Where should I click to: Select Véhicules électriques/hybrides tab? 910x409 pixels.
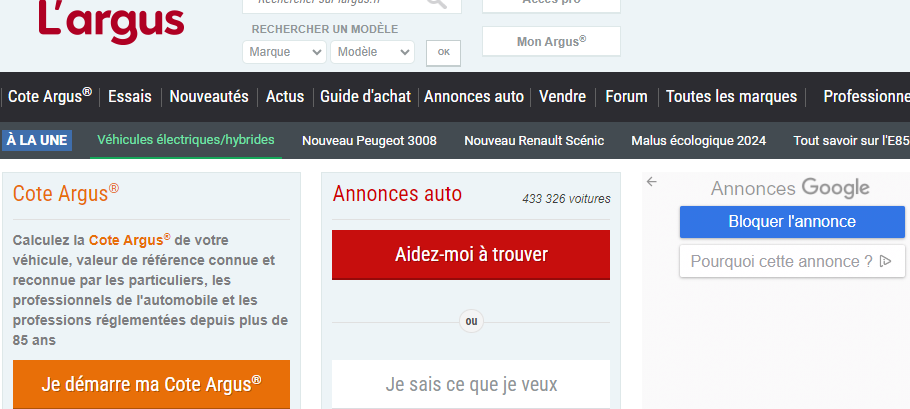coord(186,140)
